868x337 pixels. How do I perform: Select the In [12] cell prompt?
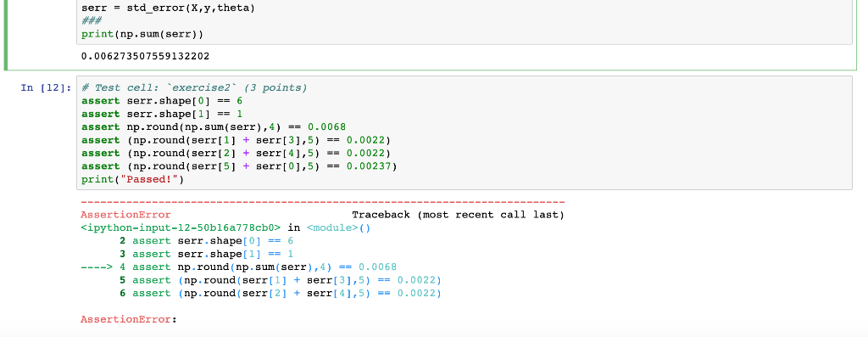46,87
